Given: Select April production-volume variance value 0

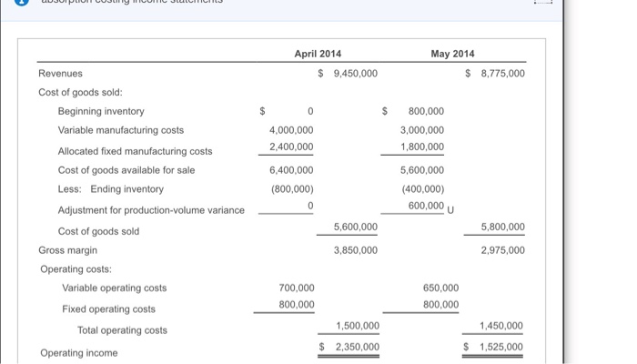Looking at the screenshot, I should tap(310, 206).
